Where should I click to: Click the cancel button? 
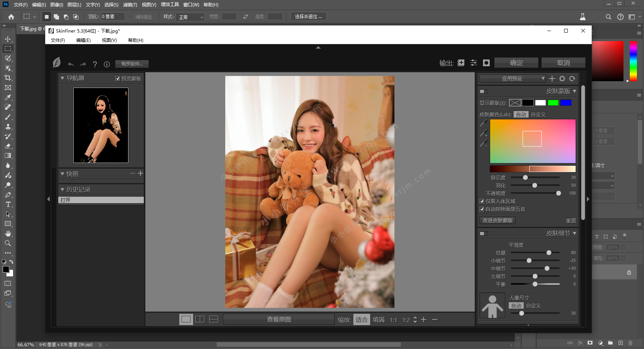coord(564,63)
